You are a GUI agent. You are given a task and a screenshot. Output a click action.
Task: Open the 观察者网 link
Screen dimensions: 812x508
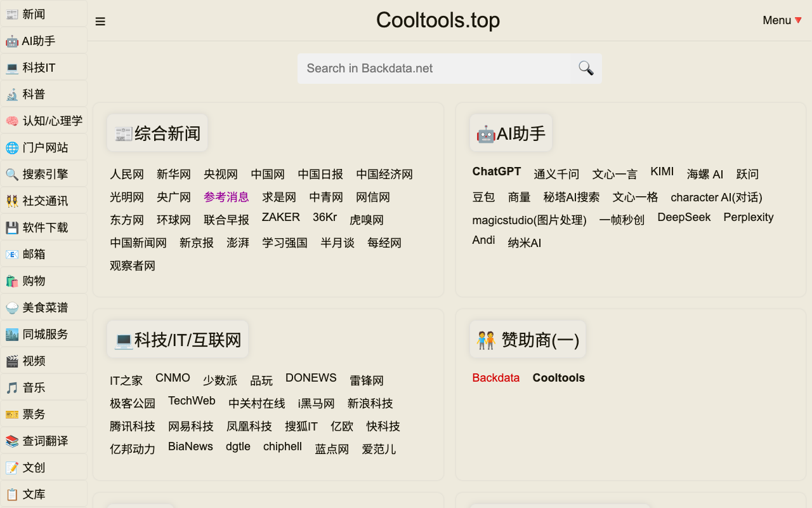tap(133, 265)
